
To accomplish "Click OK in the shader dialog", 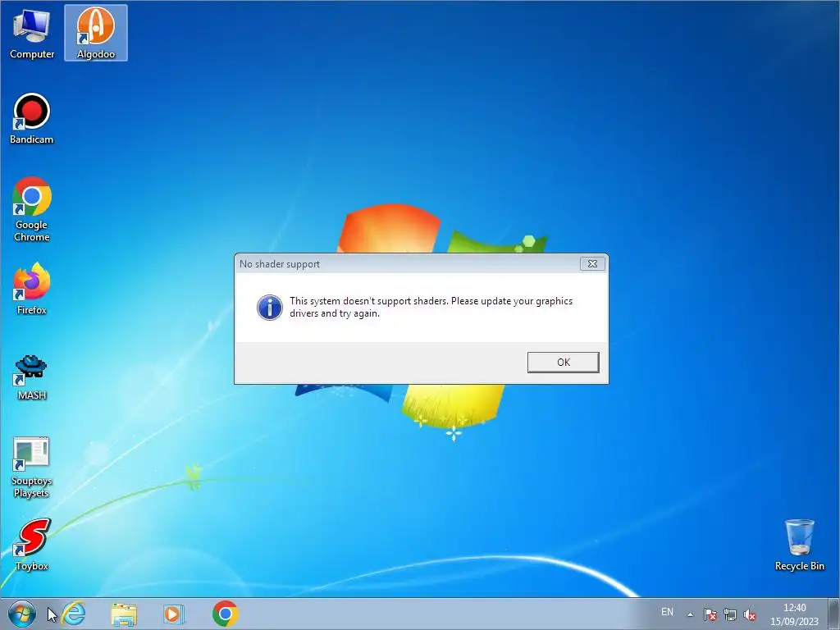I will click(563, 362).
